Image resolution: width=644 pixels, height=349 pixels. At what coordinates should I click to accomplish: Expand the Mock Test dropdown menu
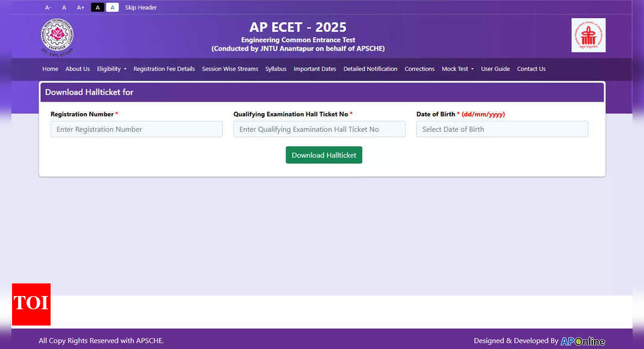[x=457, y=69]
